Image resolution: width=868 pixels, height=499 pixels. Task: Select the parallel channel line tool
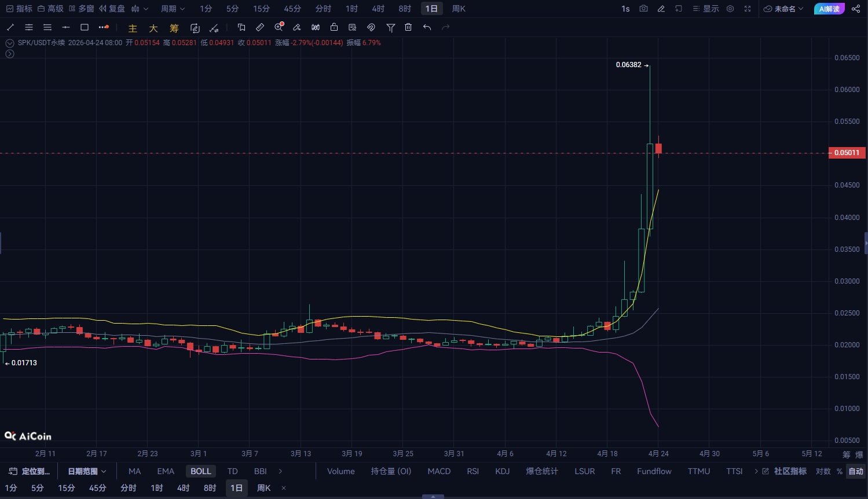tap(29, 27)
